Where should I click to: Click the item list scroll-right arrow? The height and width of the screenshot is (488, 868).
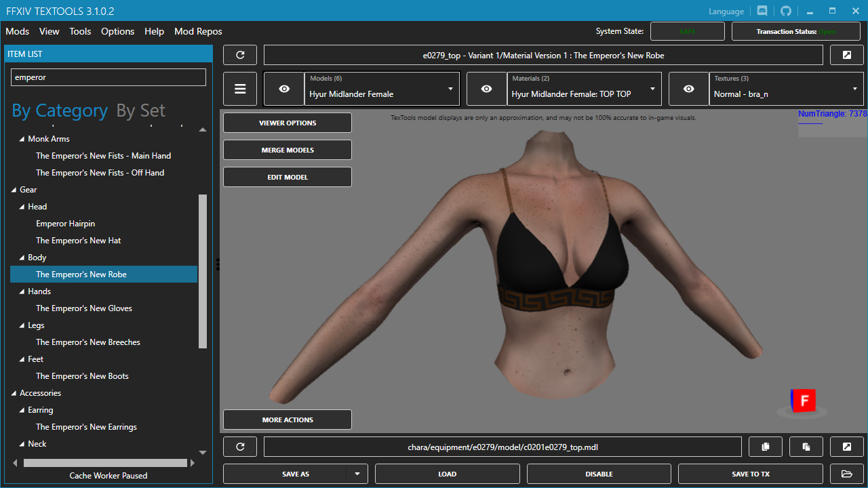192,463
